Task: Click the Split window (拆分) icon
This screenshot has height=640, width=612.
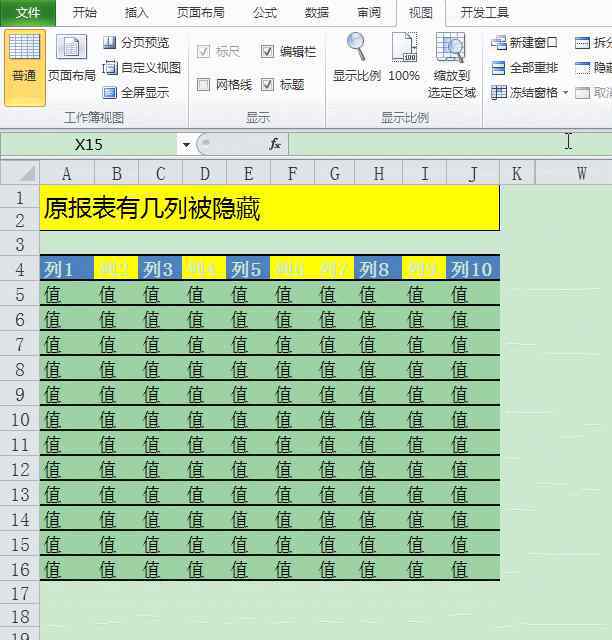Action: [582, 42]
